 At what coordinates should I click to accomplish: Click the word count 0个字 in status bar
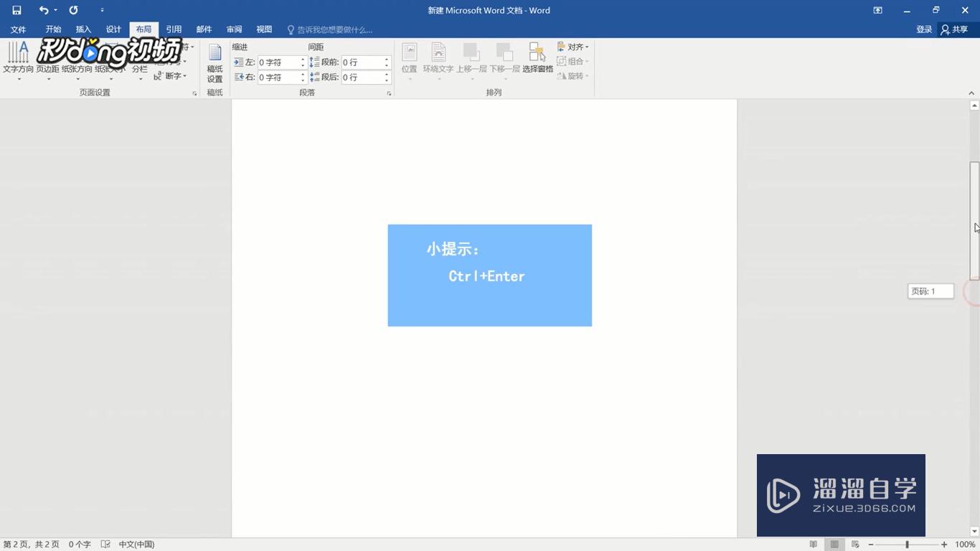click(x=80, y=545)
